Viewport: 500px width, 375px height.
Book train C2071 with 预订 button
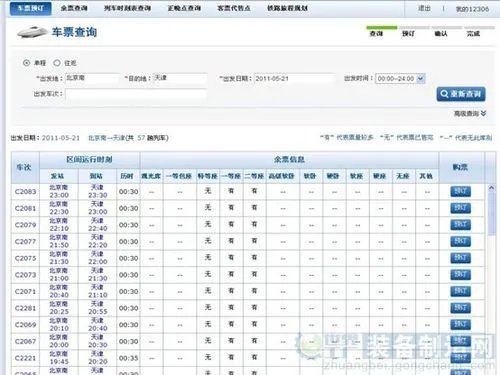[460, 291]
